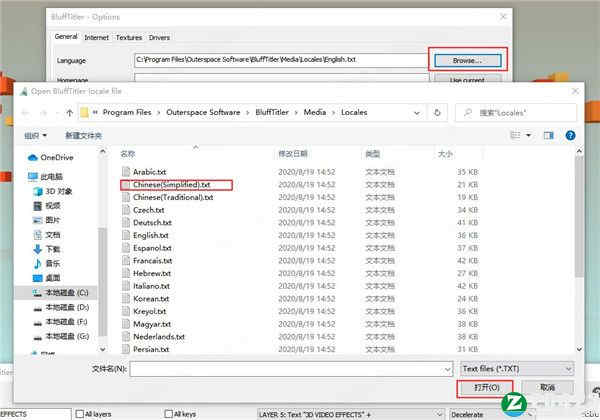Viewport: 600px width, 420px height.
Task: Click the 文件名 filename input field
Action: (x=291, y=369)
